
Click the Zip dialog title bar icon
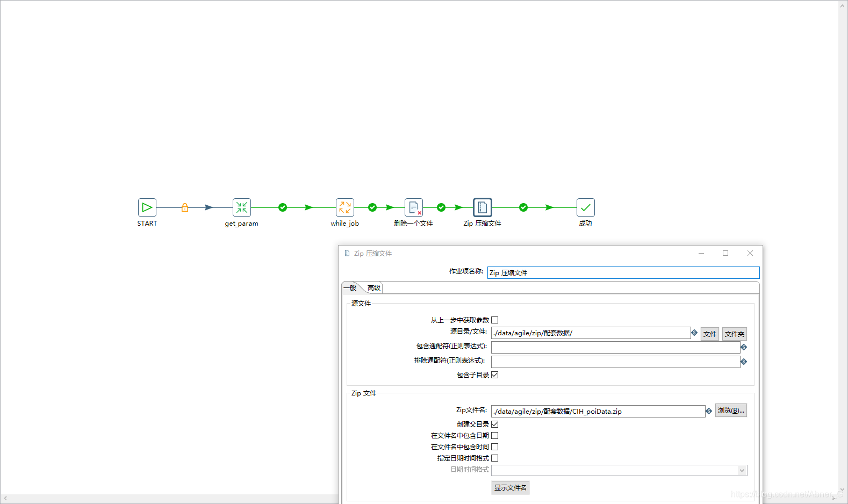coord(347,253)
